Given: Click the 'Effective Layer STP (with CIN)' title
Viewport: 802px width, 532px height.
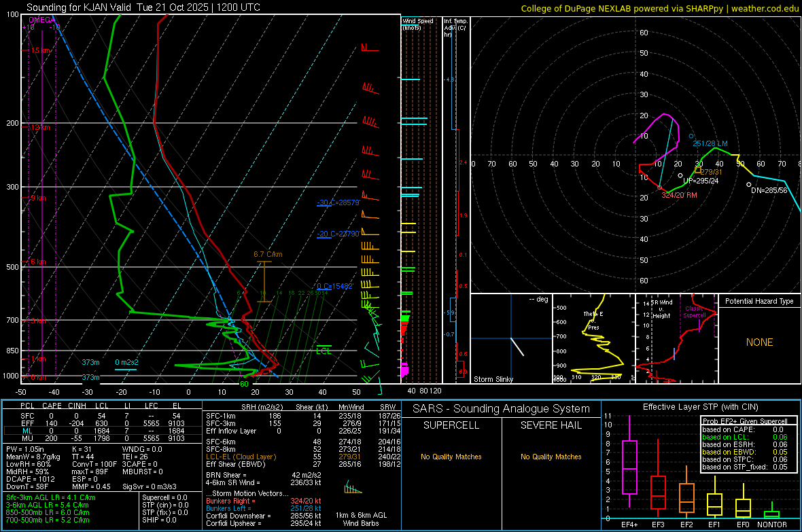Looking at the screenshot, I should point(701,407).
